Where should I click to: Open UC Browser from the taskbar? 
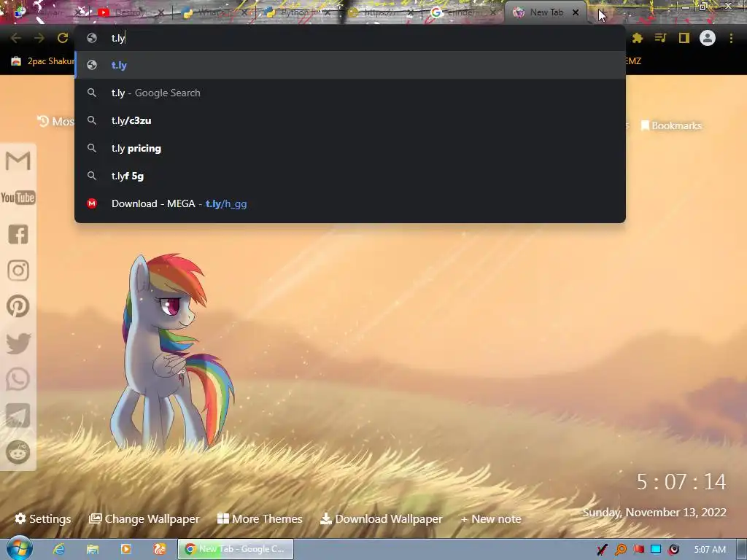[159, 549]
